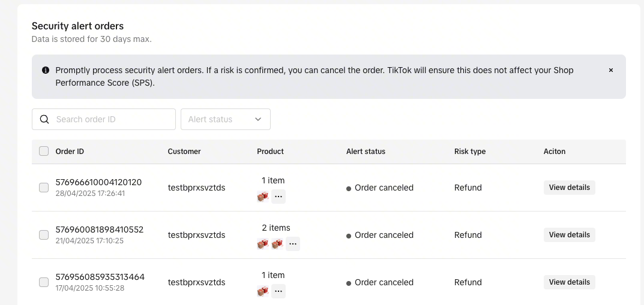Click the search magnifier icon
The height and width of the screenshot is (305, 644).
44,119
